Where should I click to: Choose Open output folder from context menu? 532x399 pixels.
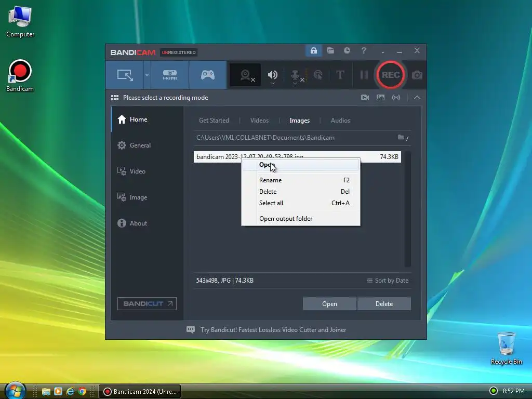click(x=301, y=219)
